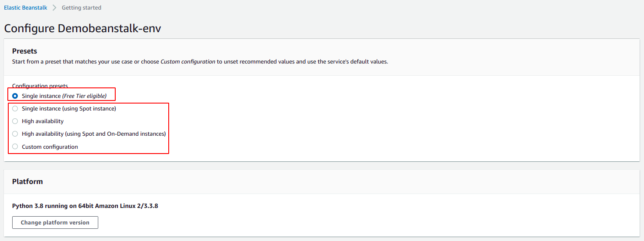Click the Platform section heading

tap(27, 181)
